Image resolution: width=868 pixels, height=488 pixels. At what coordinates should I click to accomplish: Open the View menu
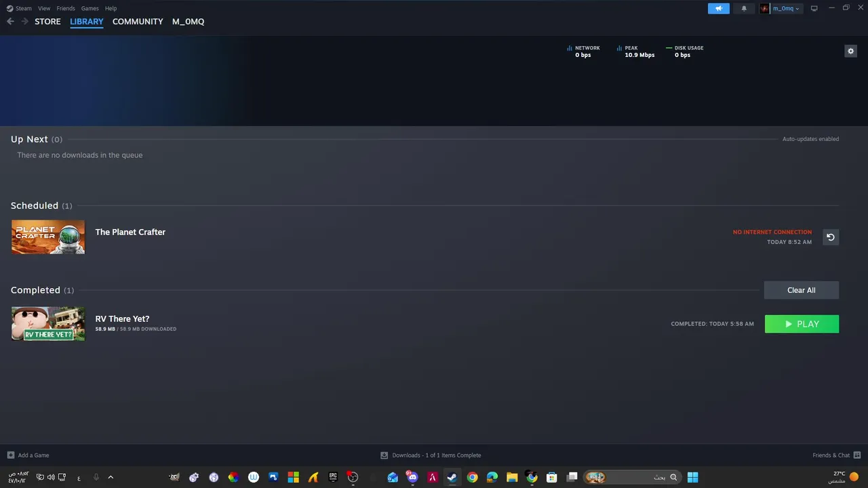click(x=44, y=8)
